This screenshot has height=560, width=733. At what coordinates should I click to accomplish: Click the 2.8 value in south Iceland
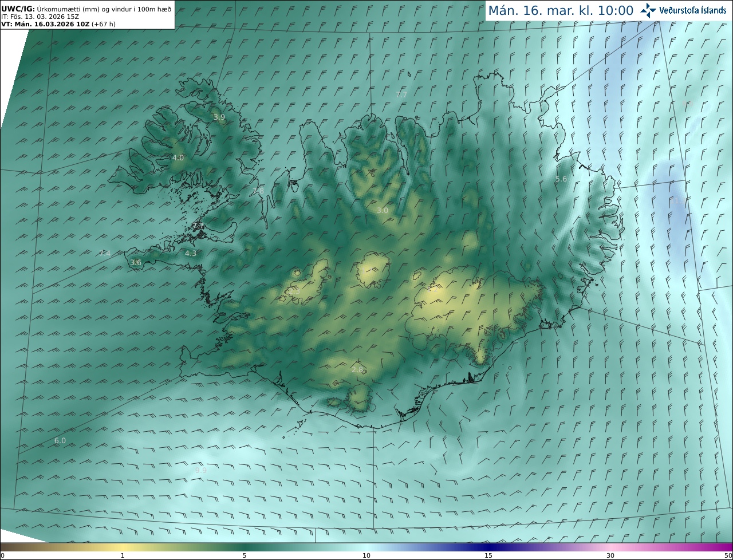click(x=357, y=370)
